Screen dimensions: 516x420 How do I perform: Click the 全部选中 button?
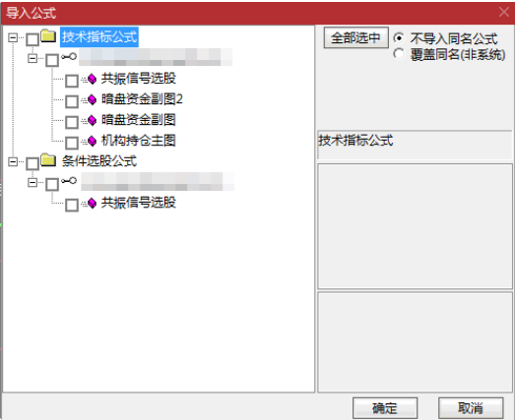tap(356, 37)
